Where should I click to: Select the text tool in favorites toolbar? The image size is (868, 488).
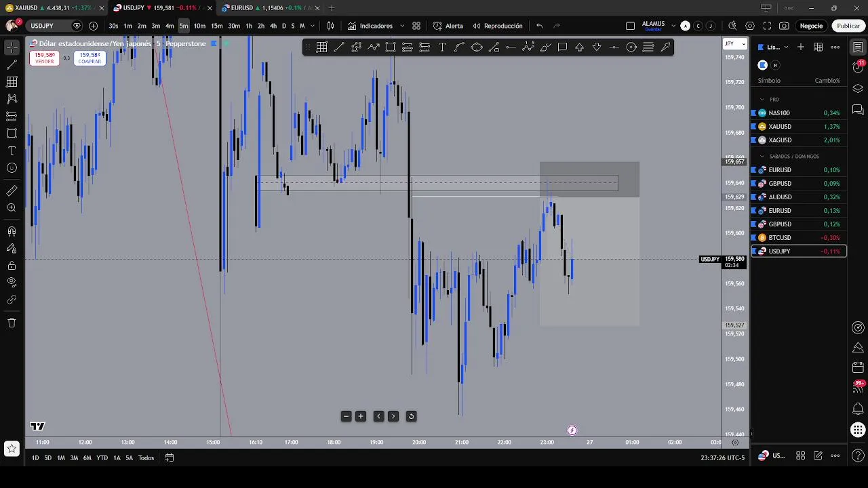click(442, 47)
